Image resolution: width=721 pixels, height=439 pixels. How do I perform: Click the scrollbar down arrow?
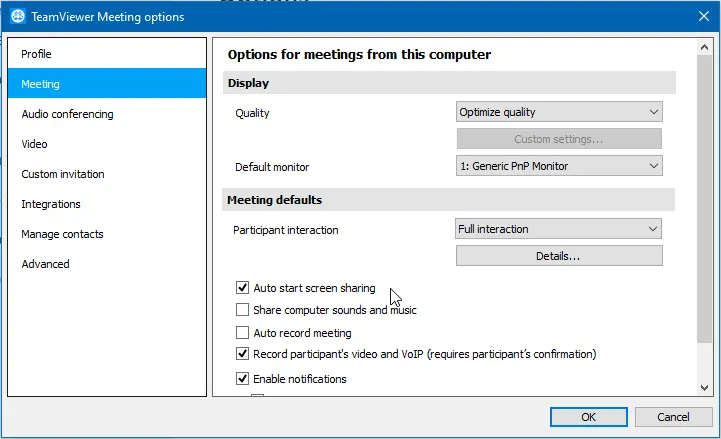704,388
